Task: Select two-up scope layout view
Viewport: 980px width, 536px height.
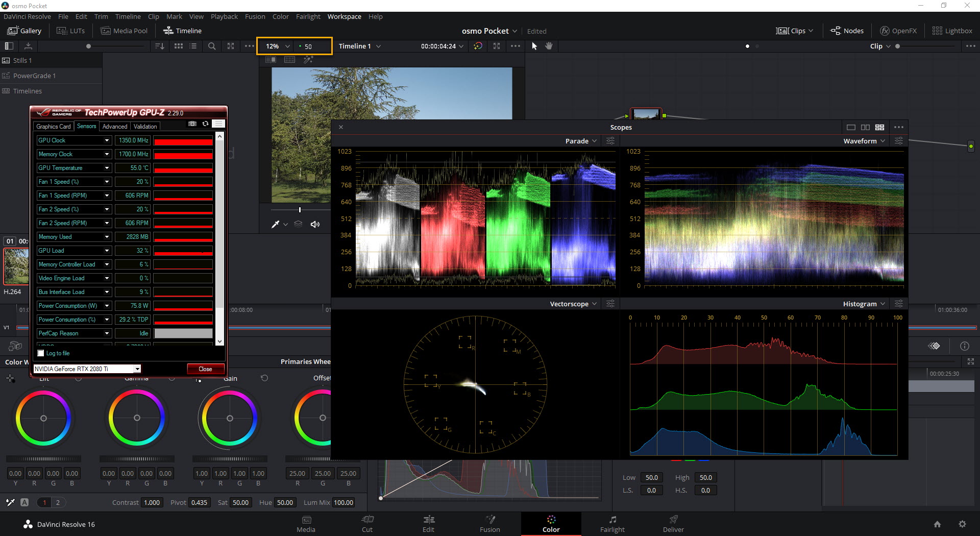Action: 865,128
